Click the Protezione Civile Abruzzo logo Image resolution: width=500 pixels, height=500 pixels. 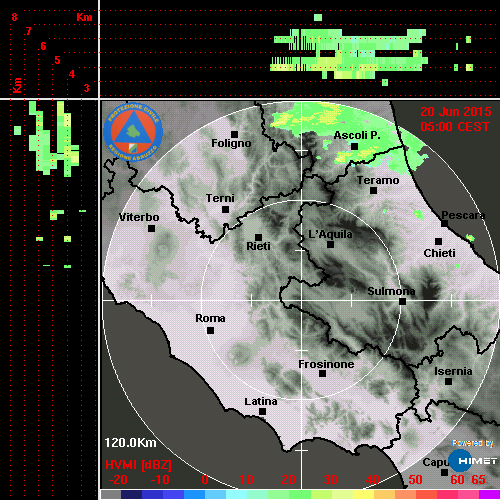[x=133, y=132]
